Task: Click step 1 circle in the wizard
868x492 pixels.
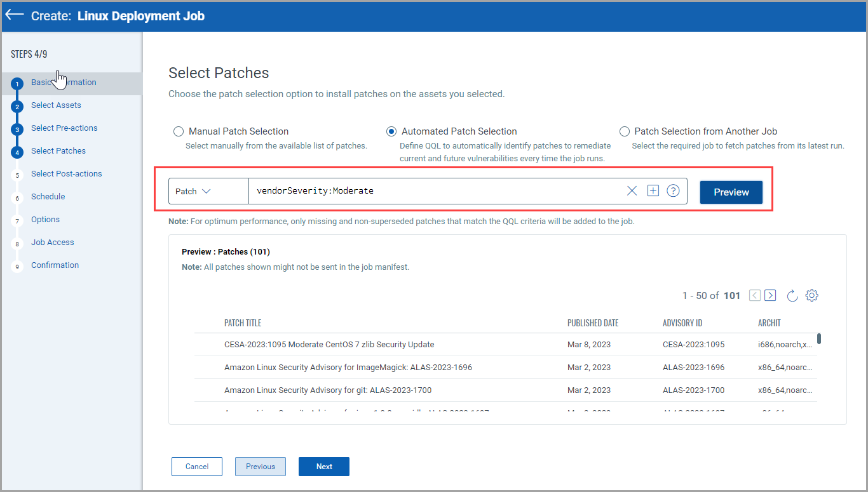Action: coord(17,84)
